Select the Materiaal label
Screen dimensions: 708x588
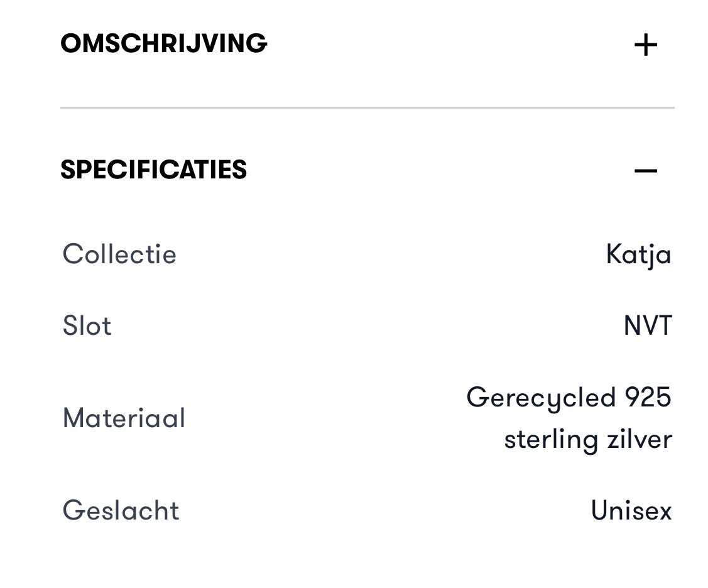[124, 418]
